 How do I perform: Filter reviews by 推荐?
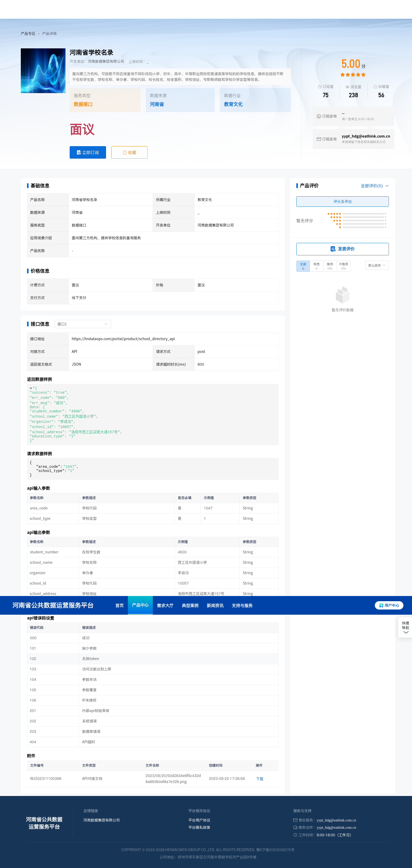(x=330, y=266)
